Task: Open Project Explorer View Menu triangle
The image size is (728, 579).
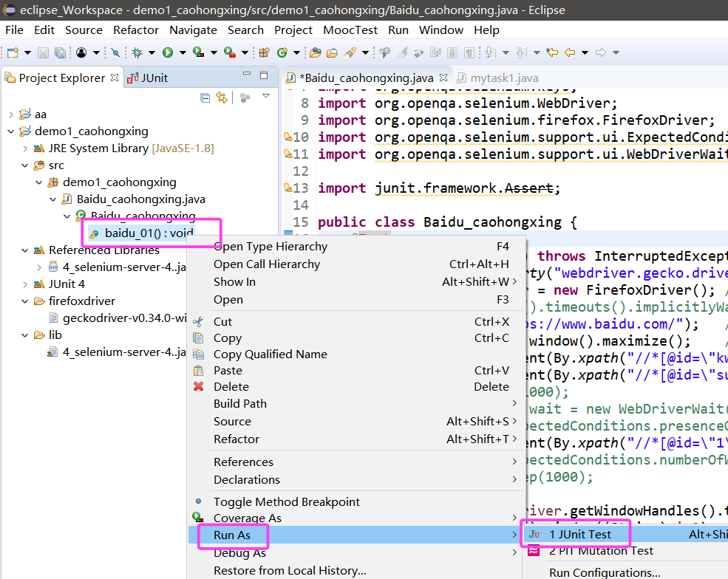Action: pyautogui.click(x=266, y=96)
